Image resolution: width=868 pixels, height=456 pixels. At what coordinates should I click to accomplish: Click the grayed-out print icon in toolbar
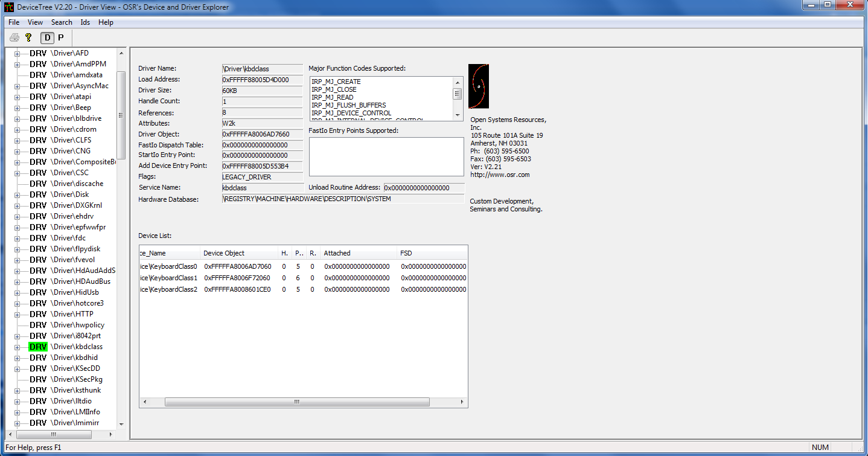point(14,37)
